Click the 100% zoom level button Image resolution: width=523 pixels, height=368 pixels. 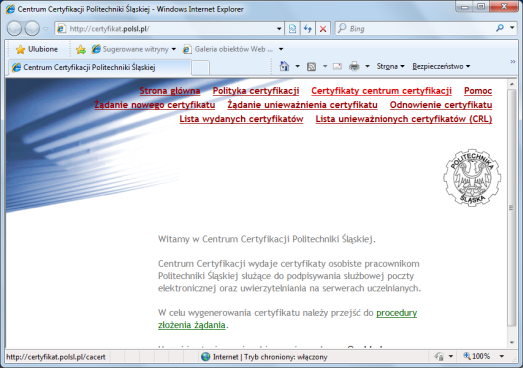(x=477, y=356)
